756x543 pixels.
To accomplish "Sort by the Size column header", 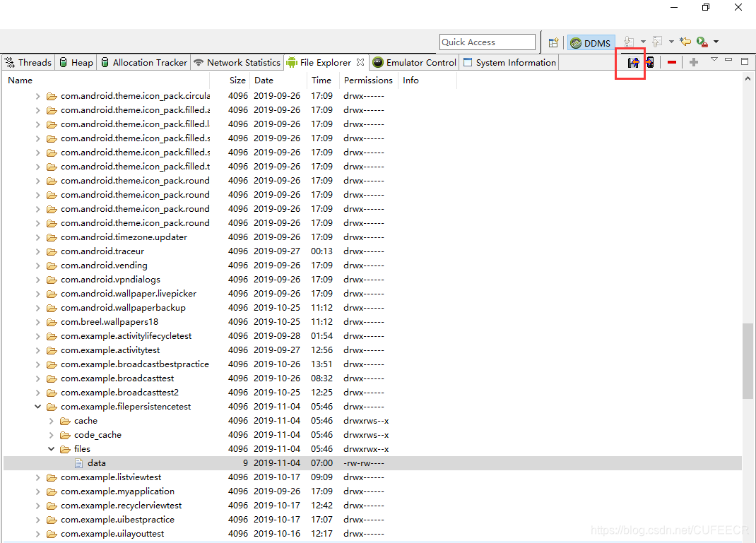I will [237, 80].
